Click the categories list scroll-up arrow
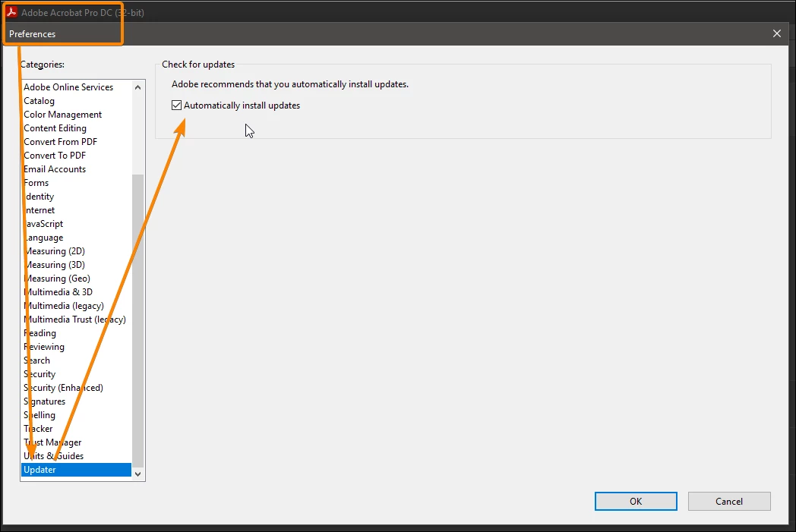The height and width of the screenshot is (532, 796). 137,87
